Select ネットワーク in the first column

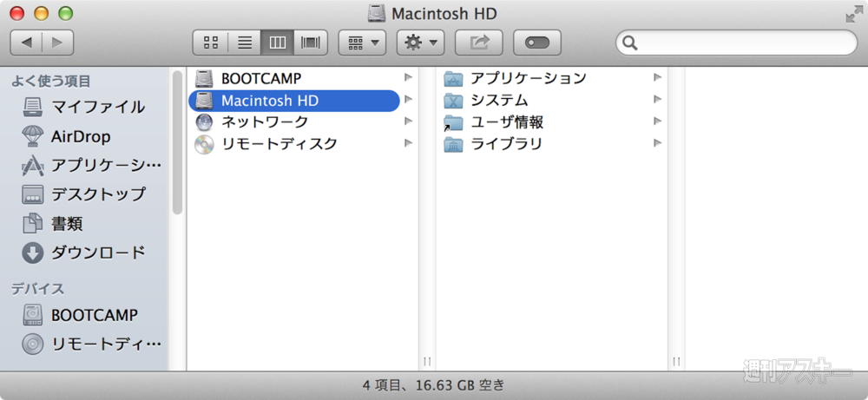pos(303,121)
